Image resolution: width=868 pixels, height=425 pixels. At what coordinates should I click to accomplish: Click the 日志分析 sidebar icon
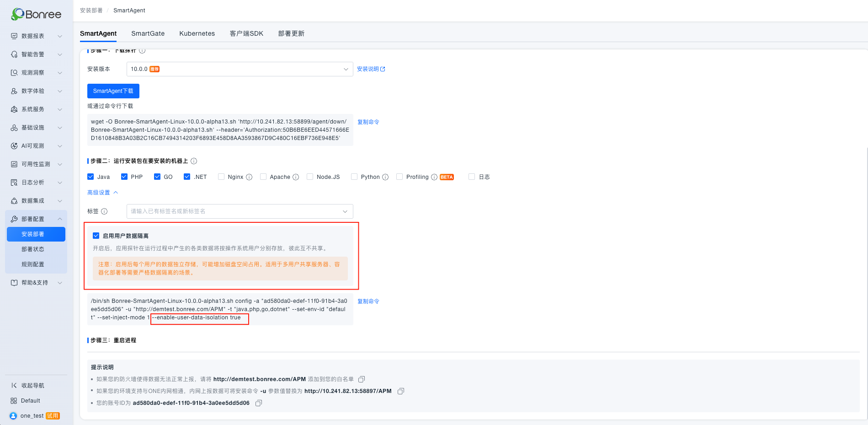point(14,183)
